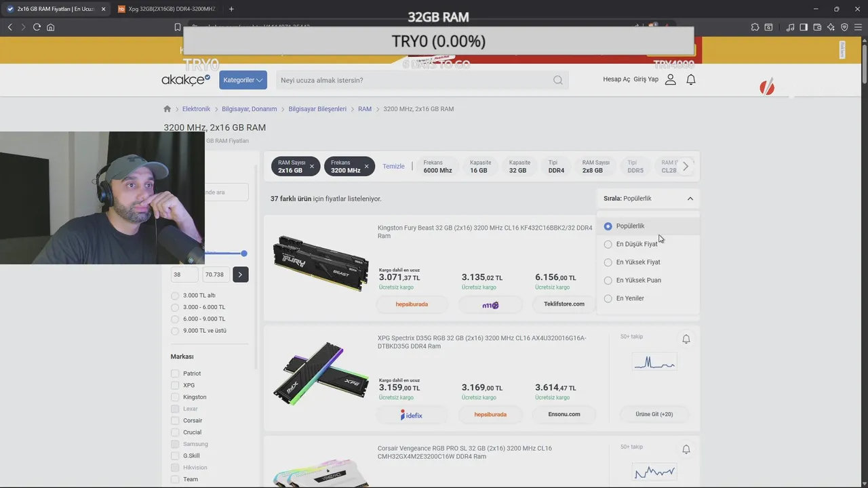Click the price range slider right handle
The width and height of the screenshot is (868, 488).
pyautogui.click(x=244, y=253)
